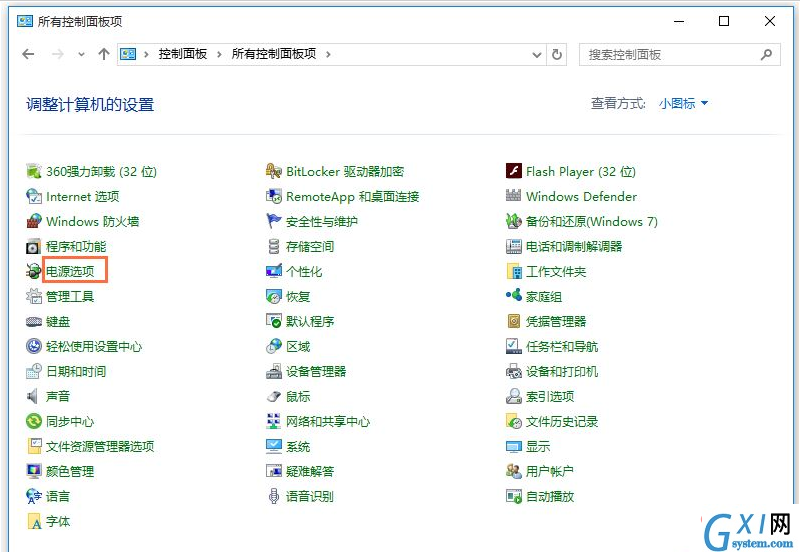Open the 颜色管理 link
This screenshot has width=800, height=552.
click(70, 471)
